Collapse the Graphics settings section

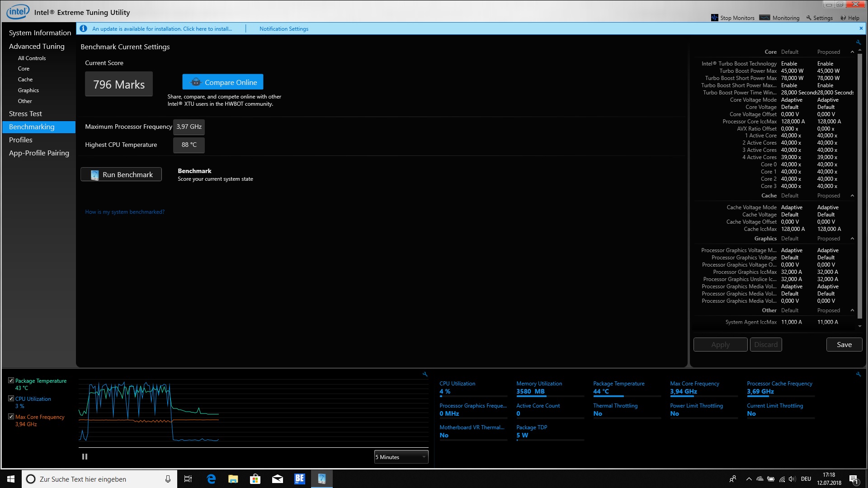coord(852,239)
